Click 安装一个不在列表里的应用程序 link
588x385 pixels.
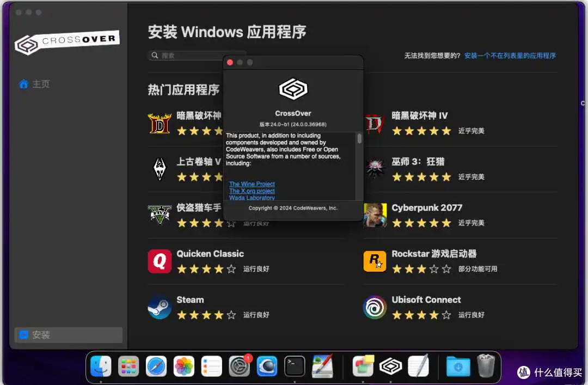click(x=510, y=56)
